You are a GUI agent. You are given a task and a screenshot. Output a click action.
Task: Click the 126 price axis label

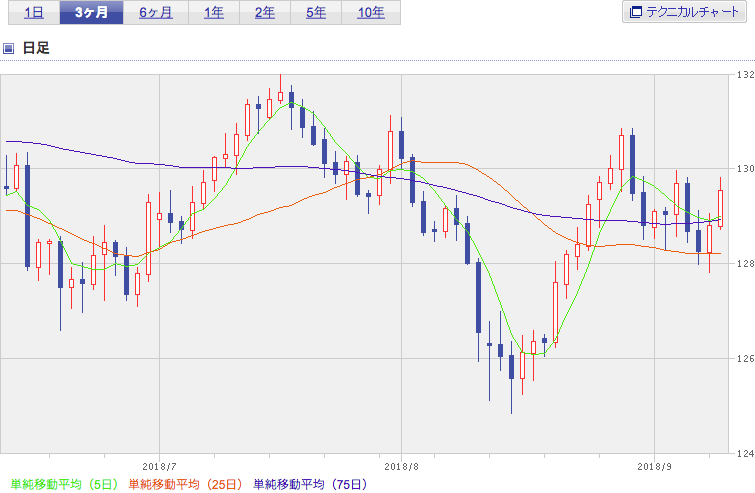[746, 358]
